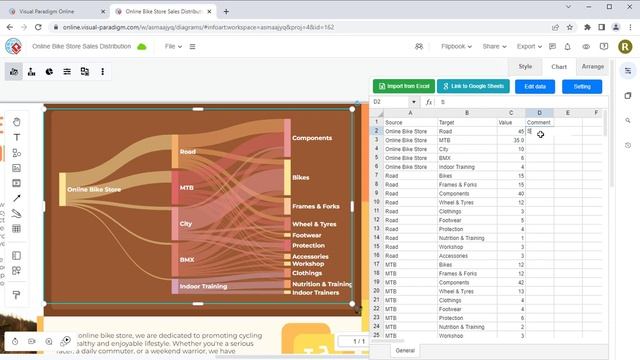Open the chart type toolbar icon
The image size is (640, 360).
click(14, 72)
